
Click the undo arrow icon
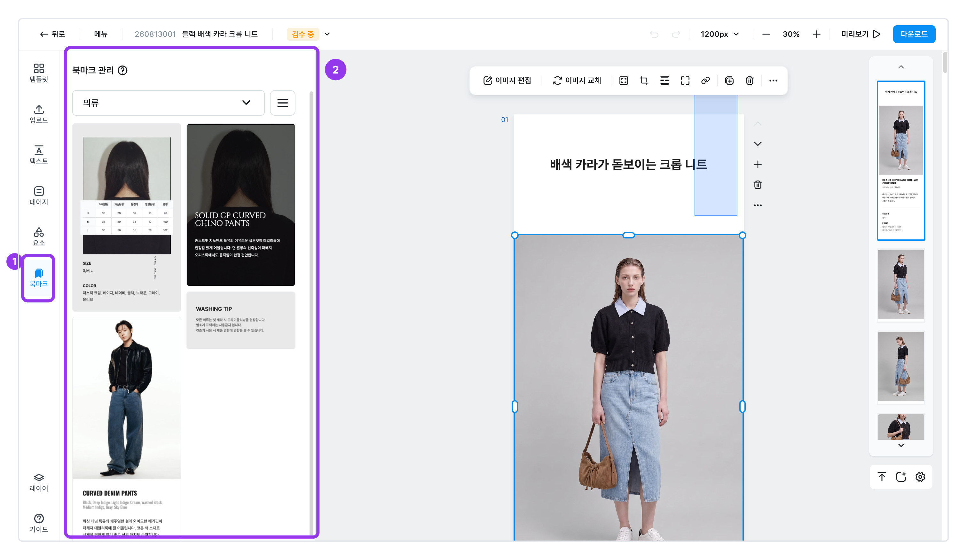[654, 34]
